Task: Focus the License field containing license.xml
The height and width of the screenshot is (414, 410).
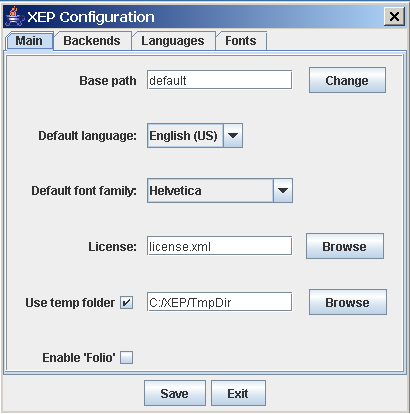Action: click(219, 246)
